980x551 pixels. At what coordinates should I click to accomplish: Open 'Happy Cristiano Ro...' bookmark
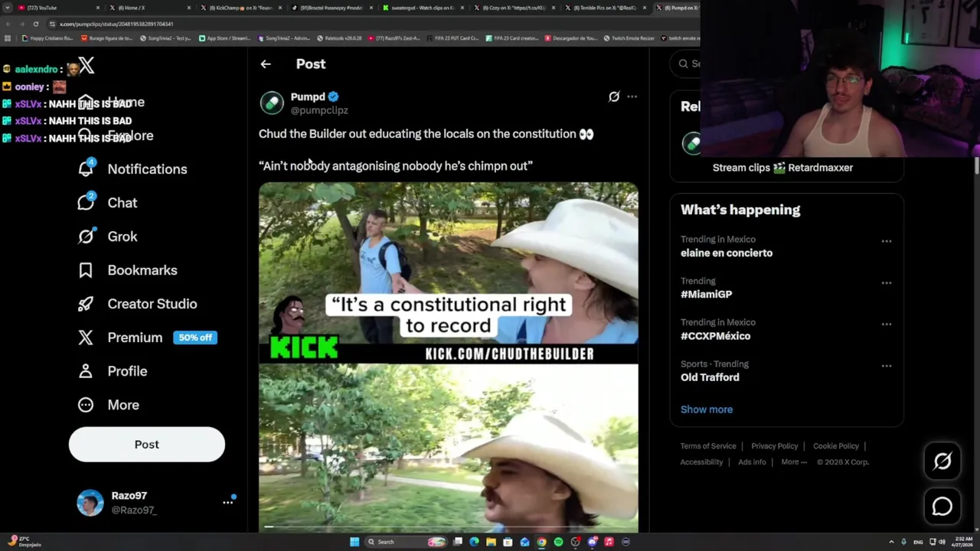[47, 38]
